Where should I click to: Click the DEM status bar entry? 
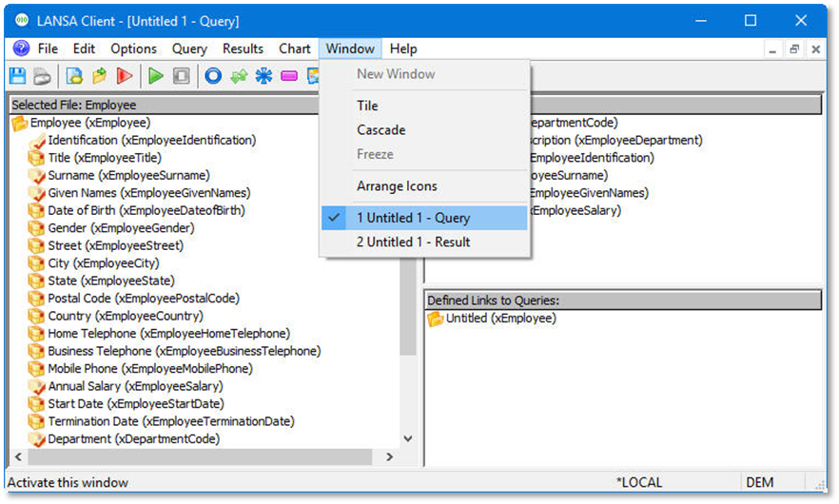(x=760, y=482)
